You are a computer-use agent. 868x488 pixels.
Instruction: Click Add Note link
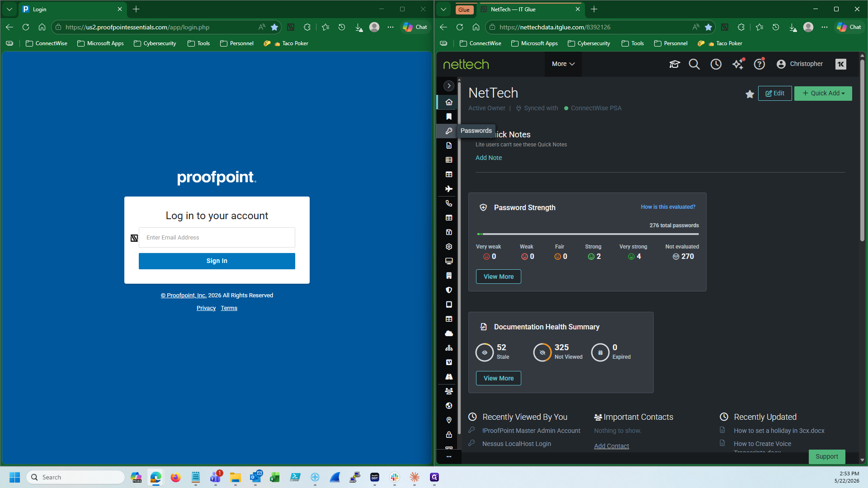(488, 158)
